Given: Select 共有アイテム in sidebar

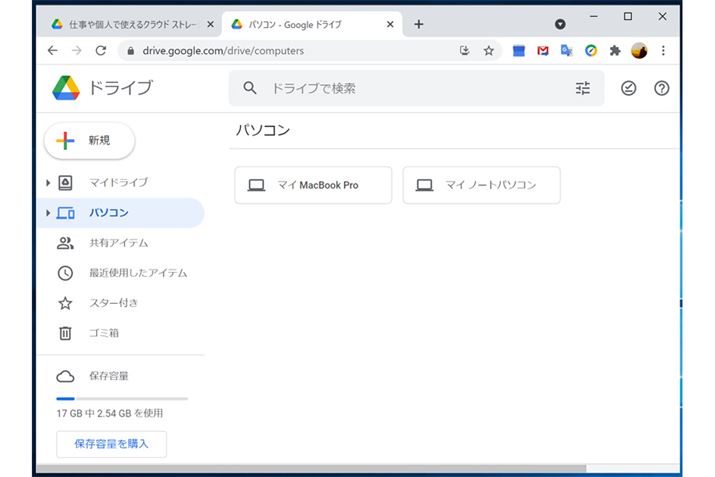Looking at the screenshot, I should tap(118, 243).
